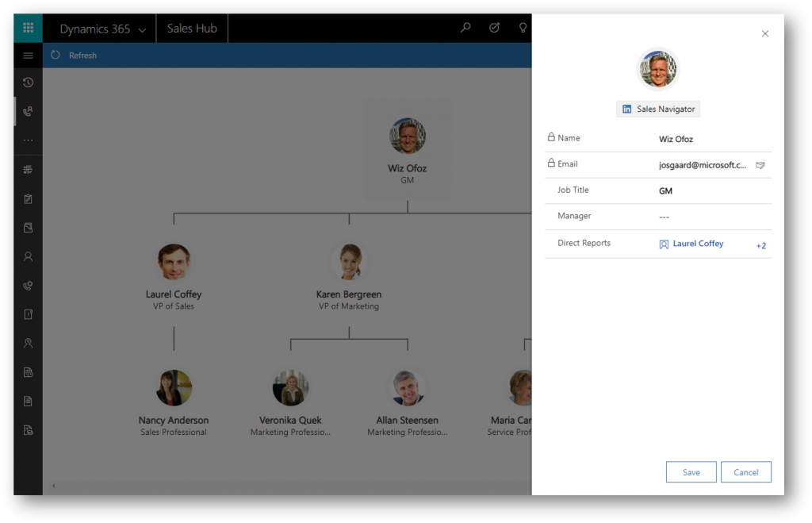Open the Dynamics 365 app launcher grid
812x523 pixels.
click(28, 28)
